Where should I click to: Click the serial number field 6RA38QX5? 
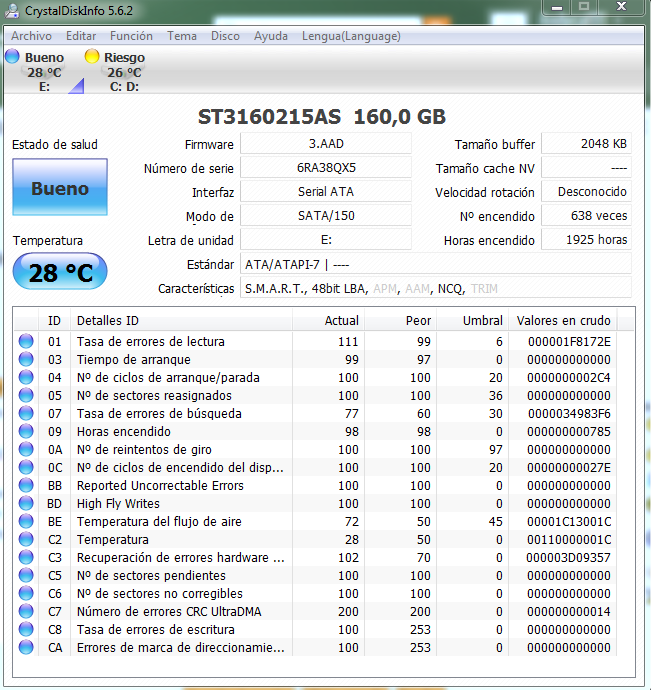[x=326, y=168]
